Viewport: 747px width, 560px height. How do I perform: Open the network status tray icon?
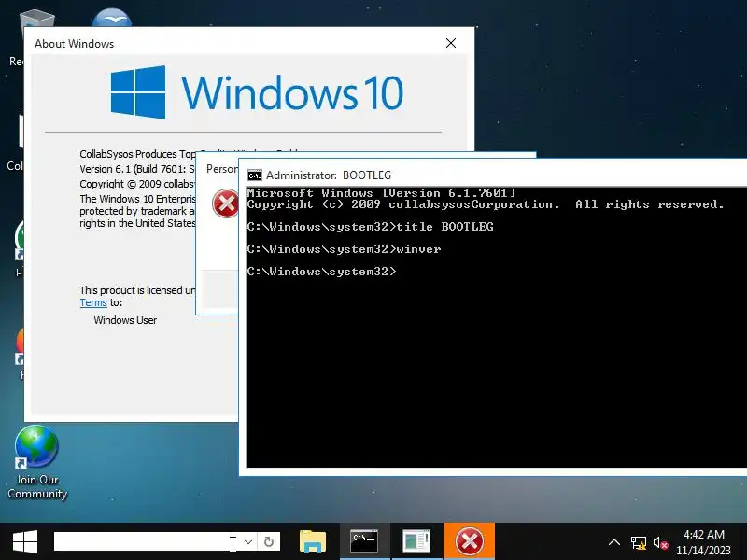click(x=639, y=542)
